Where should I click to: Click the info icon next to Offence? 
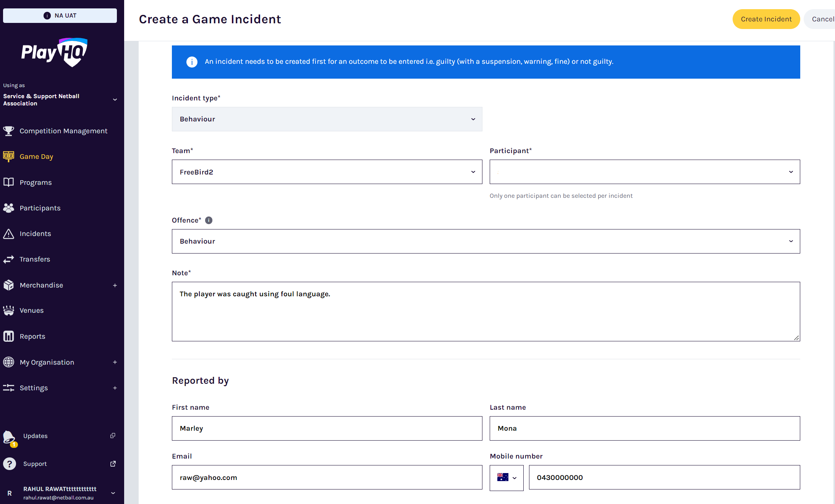209,220
